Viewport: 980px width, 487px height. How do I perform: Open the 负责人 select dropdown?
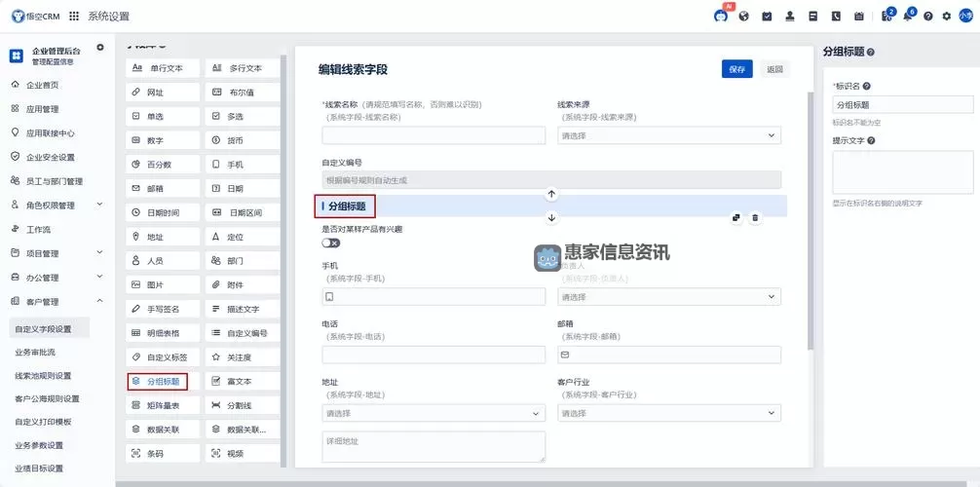(668, 297)
